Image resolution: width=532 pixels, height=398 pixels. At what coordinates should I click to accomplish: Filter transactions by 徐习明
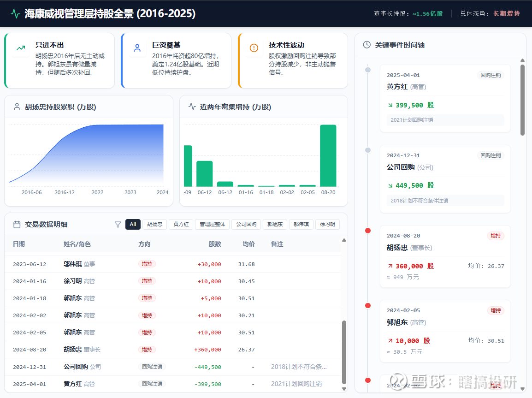(327, 224)
